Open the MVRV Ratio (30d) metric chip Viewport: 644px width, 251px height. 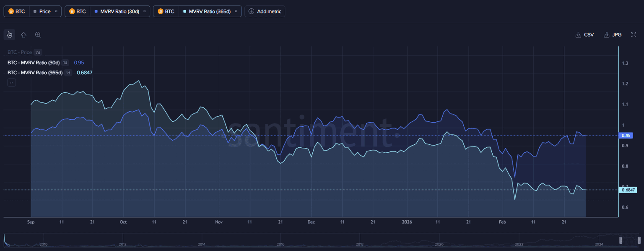pos(119,11)
